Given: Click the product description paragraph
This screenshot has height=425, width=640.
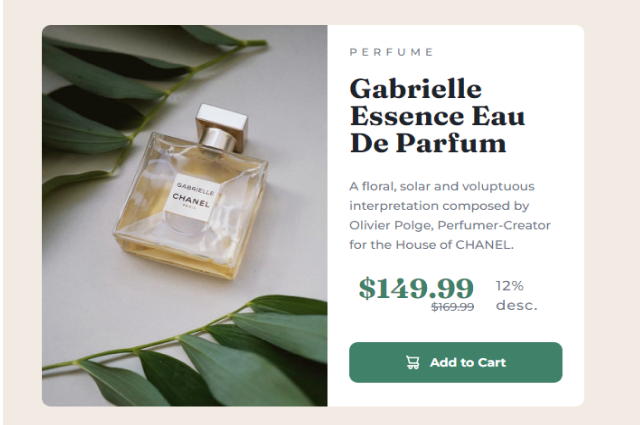Looking at the screenshot, I should (450, 216).
